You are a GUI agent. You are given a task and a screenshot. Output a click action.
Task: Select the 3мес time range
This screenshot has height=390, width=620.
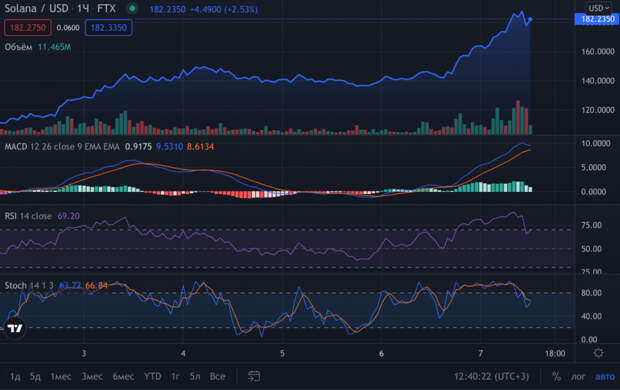92,377
